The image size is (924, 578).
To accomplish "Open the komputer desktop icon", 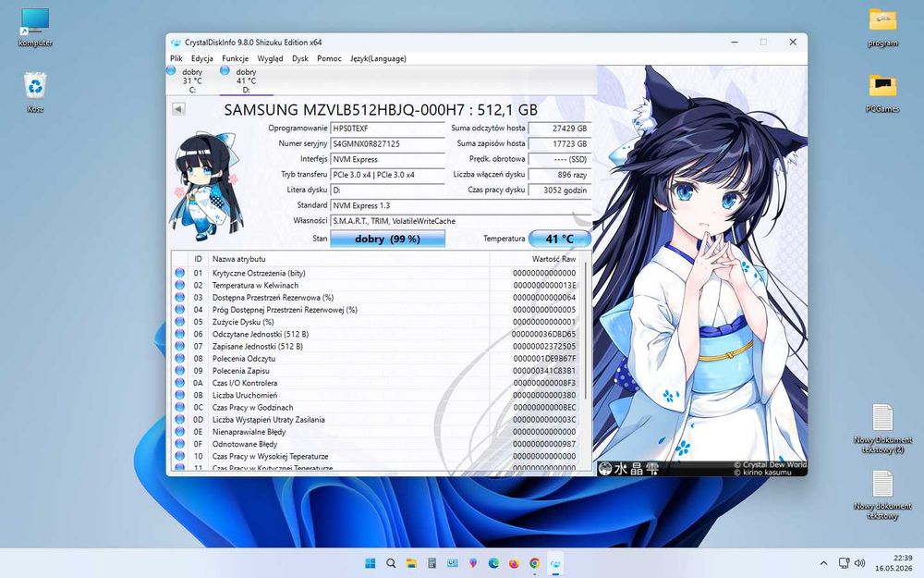I will (x=35, y=28).
